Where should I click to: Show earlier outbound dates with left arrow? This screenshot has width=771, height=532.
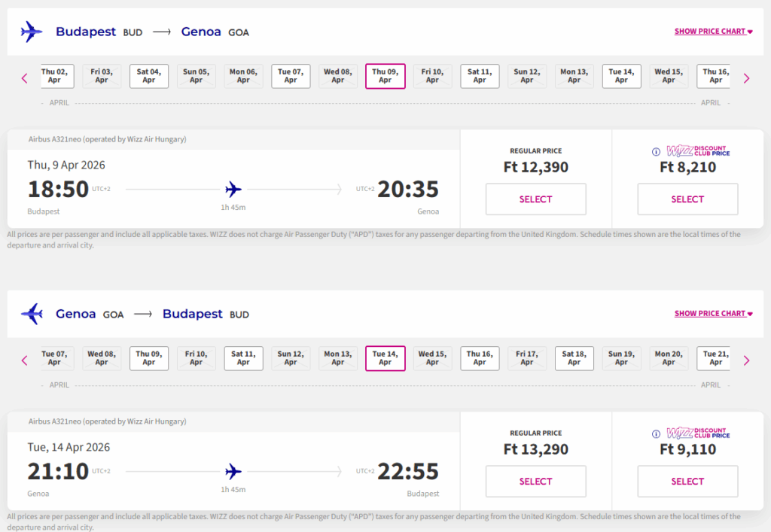click(24, 78)
